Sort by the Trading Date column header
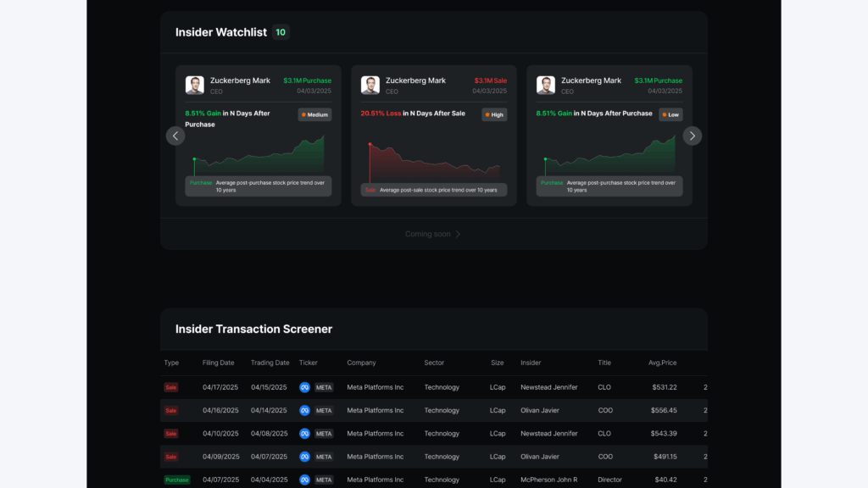This screenshot has height=488, width=868. [x=270, y=363]
